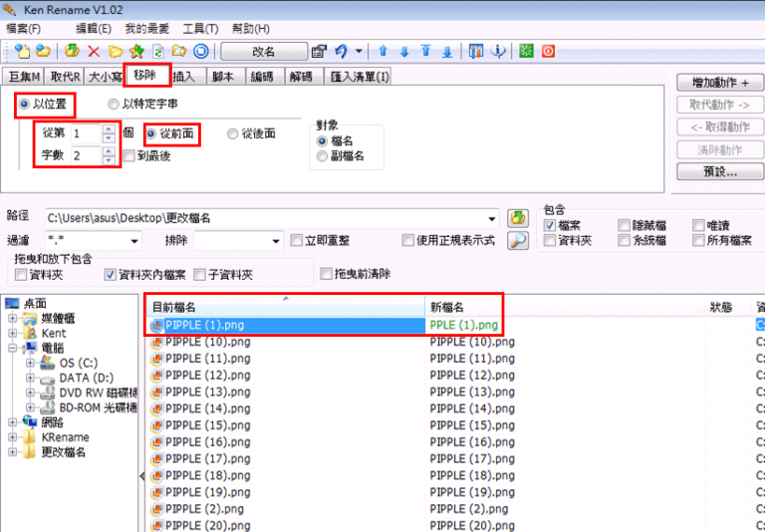Select the 從後面 radio button
Viewport: 765px width, 532px height.
pos(232,133)
